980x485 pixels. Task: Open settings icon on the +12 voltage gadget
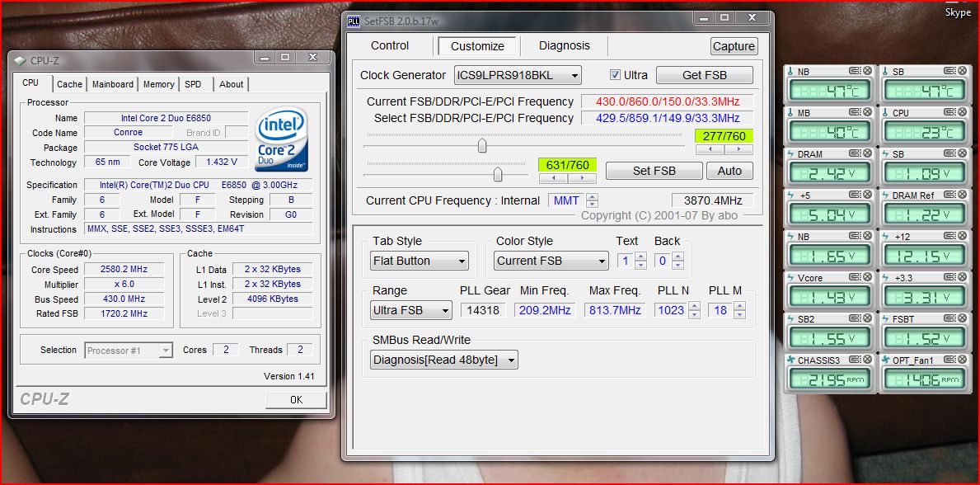pyautogui.click(x=950, y=237)
